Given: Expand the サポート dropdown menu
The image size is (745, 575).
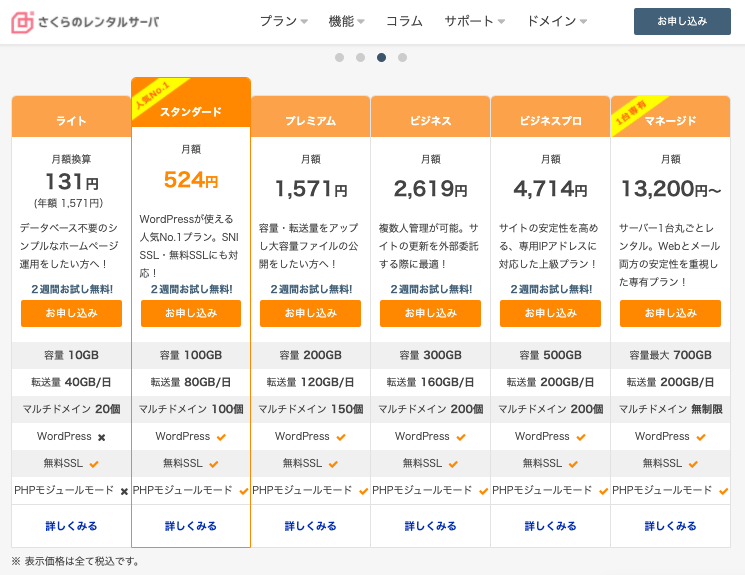Looking at the screenshot, I should 474,21.
